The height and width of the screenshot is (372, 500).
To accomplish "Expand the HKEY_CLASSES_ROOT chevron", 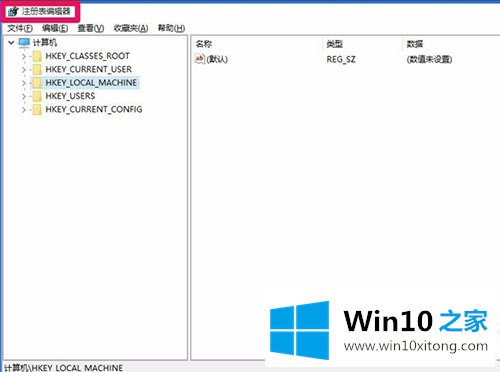I will (24, 56).
